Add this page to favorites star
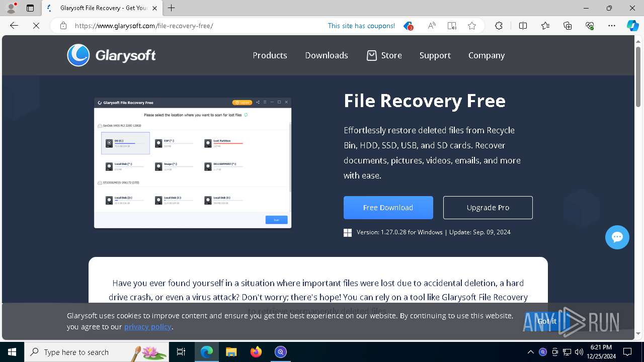The width and height of the screenshot is (644, 362). pyautogui.click(x=472, y=26)
